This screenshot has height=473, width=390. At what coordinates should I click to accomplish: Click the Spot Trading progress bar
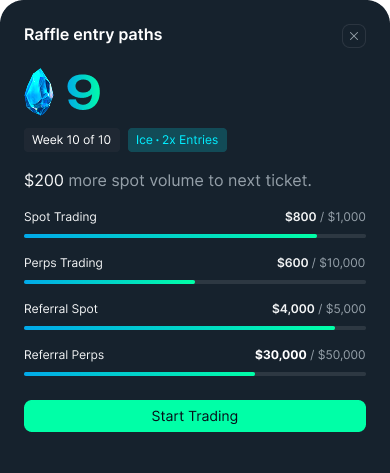(195, 236)
